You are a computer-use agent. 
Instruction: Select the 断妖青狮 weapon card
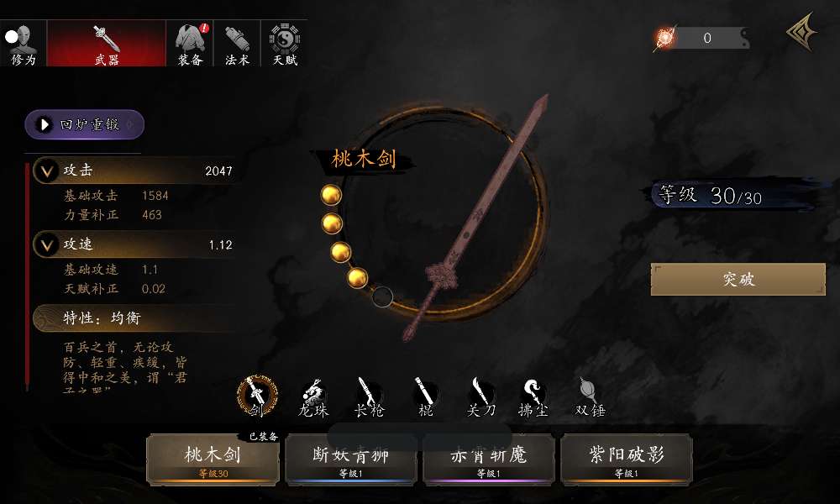click(351, 460)
